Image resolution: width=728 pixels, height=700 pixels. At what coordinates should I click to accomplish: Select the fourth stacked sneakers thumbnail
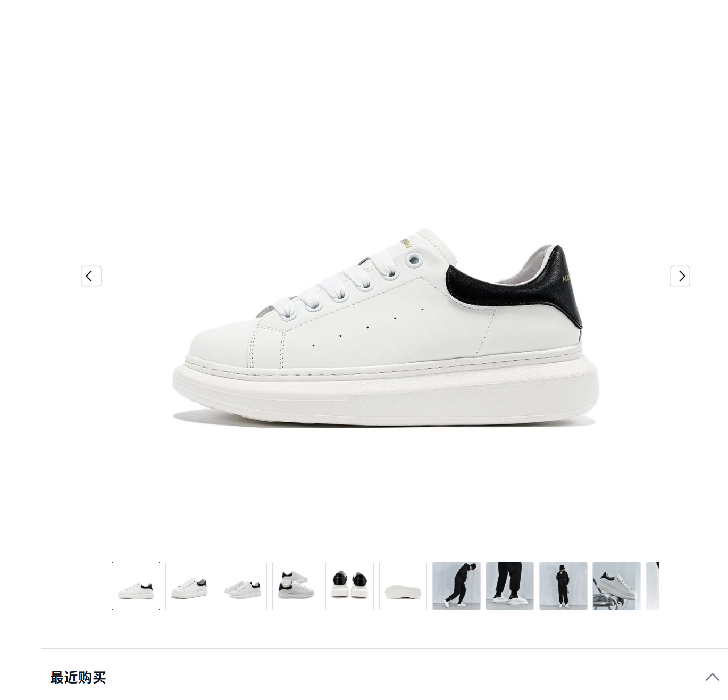tap(296, 586)
